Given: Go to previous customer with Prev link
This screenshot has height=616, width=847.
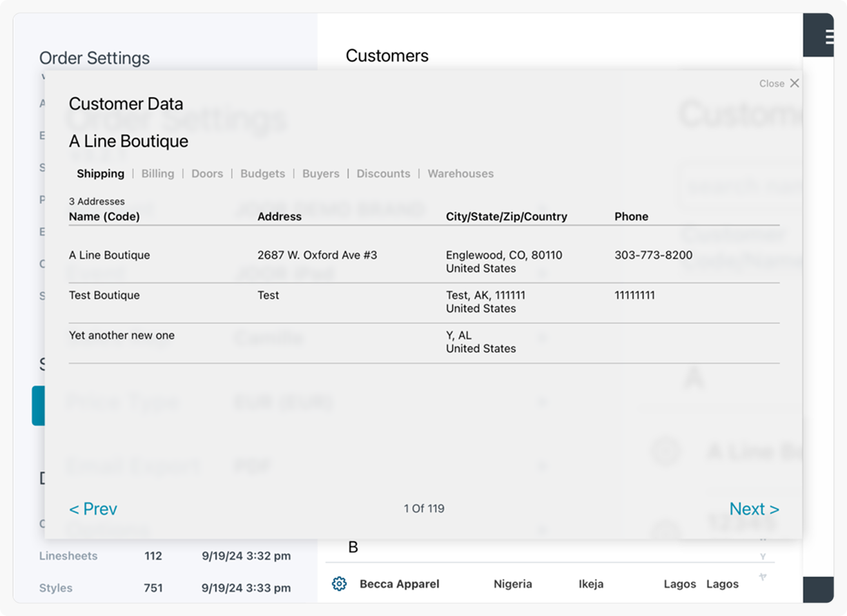Looking at the screenshot, I should (x=93, y=509).
